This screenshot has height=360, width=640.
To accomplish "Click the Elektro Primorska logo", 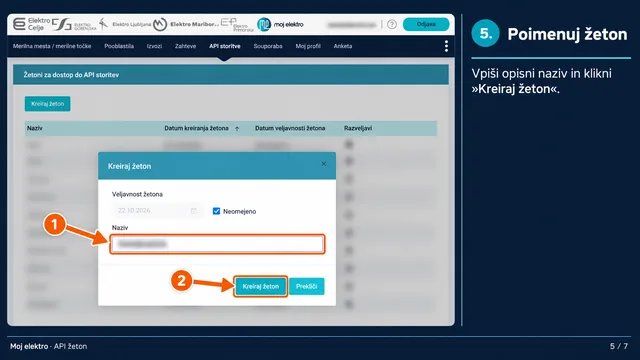I will (x=237, y=24).
